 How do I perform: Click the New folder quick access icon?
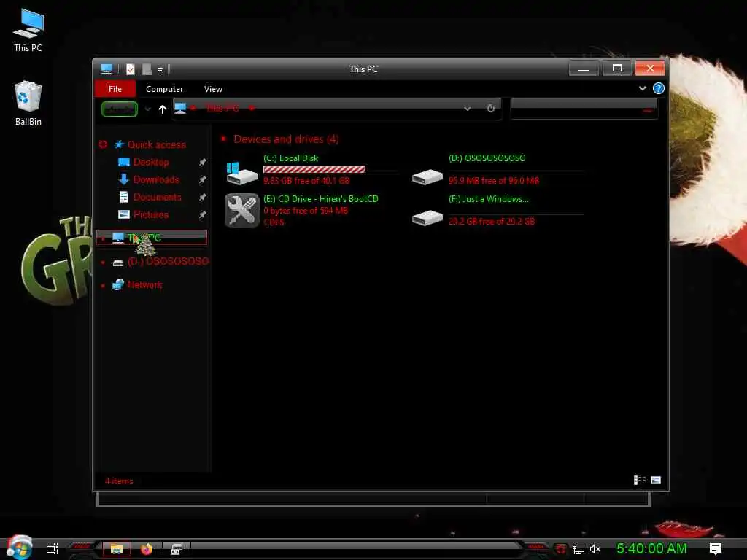tap(147, 69)
